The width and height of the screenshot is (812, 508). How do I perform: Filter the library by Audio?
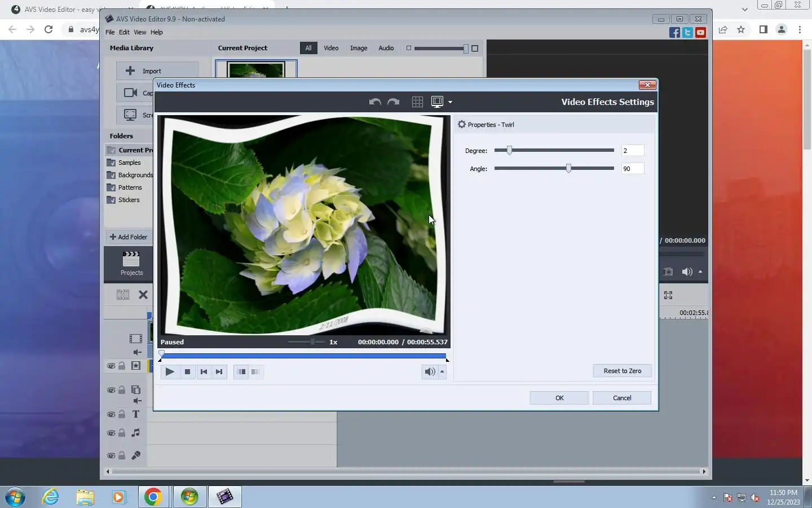386,48
